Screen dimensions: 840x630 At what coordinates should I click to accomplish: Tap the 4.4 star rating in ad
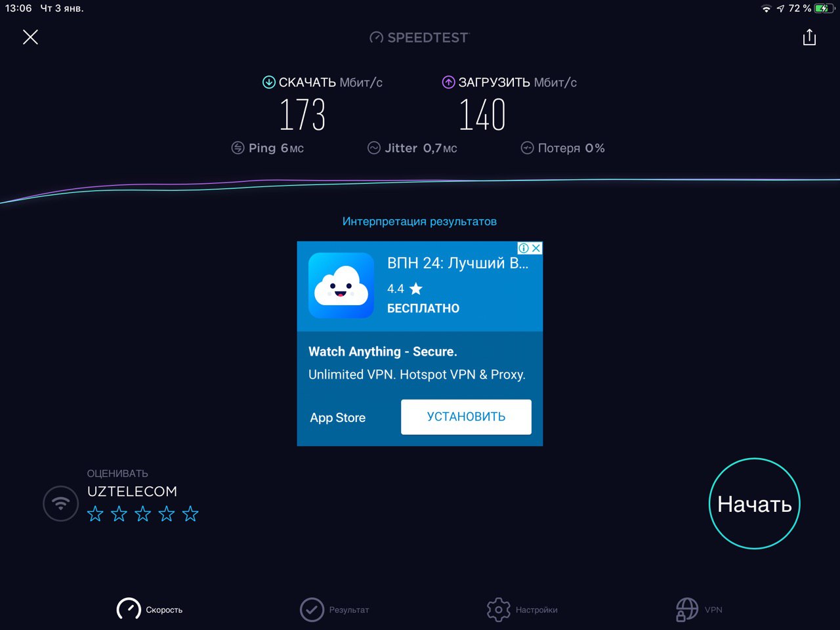pyautogui.click(x=405, y=289)
